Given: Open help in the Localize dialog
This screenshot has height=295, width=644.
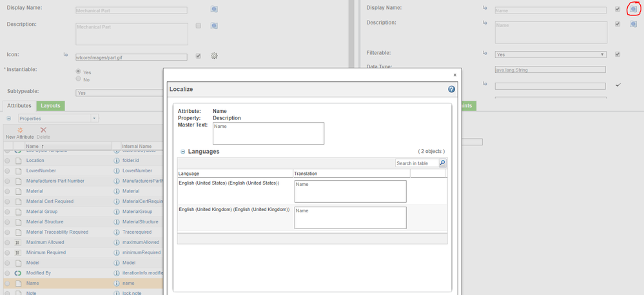Looking at the screenshot, I should click(x=452, y=89).
